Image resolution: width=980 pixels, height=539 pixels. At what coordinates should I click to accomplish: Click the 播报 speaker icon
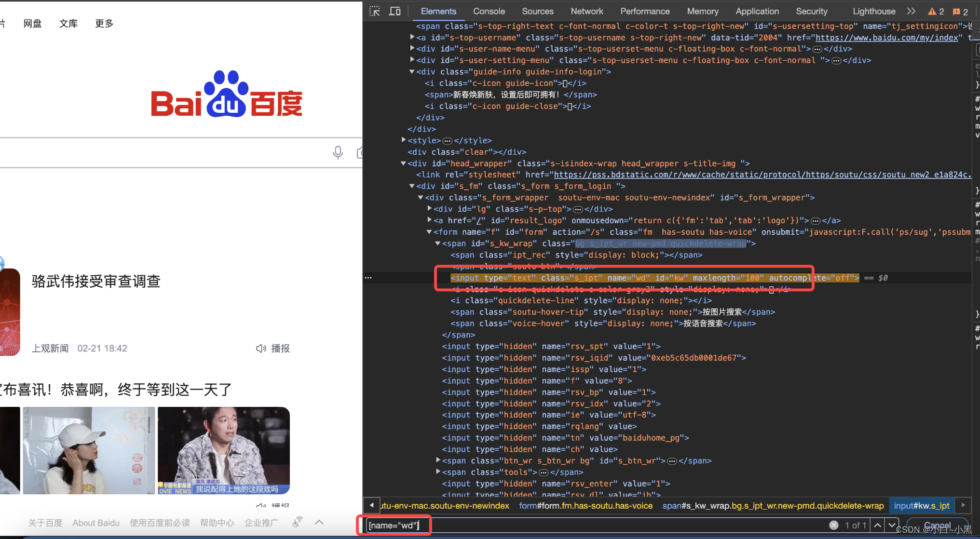(x=261, y=348)
